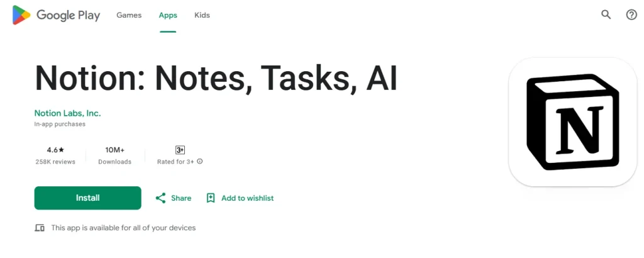Image resolution: width=644 pixels, height=258 pixels.
Task: Click the 4.6 star rating
Action: tap(55, 150)
